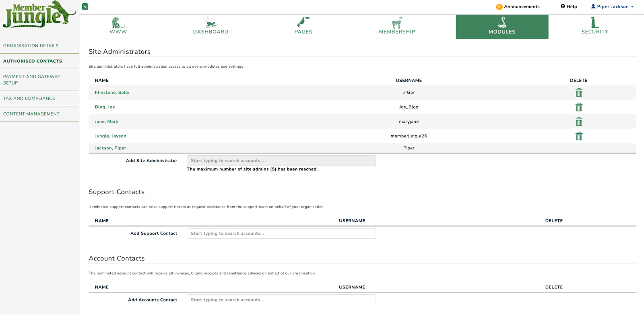Click the Add Support Contact search field
Image resolution: width=644 pixels, height=315 pixels.
(281, 234)
